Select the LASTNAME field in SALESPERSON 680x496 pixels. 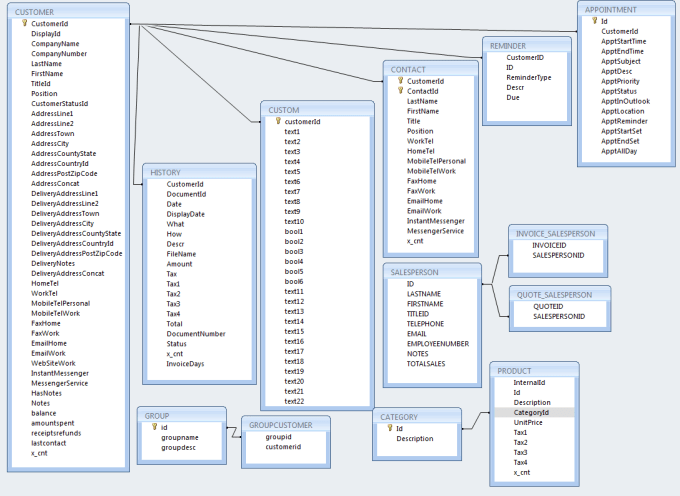(x=424, y=294)
